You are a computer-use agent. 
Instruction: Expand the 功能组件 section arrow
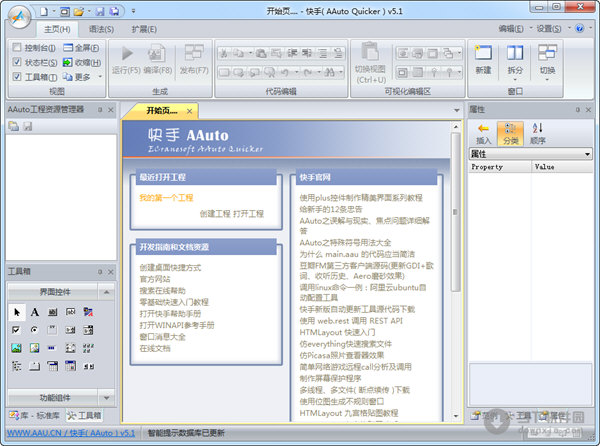coord(106,398)
